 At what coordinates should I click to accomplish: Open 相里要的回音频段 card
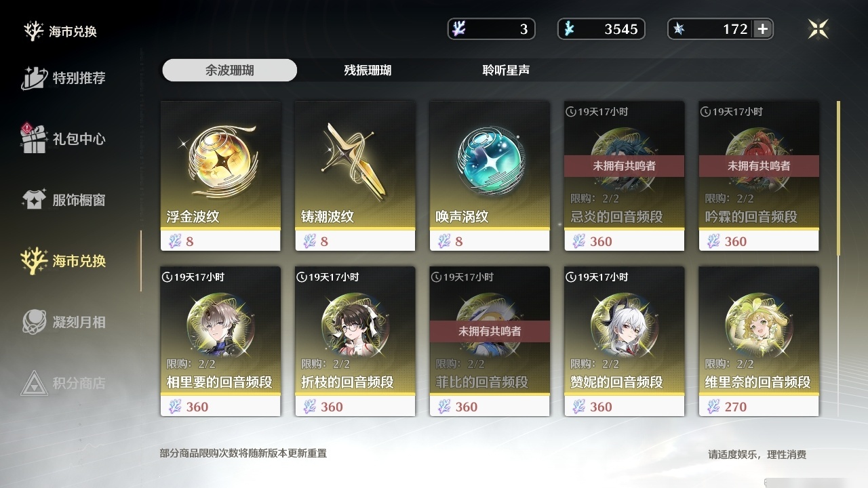coord(220,341)
